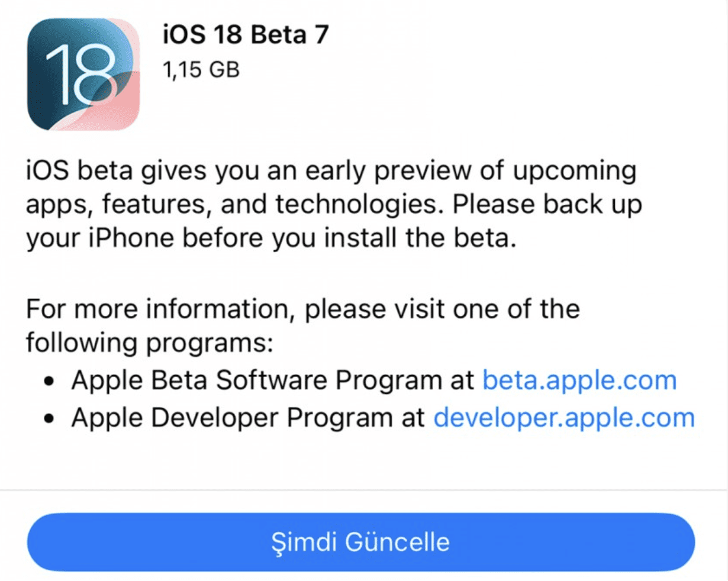Tap the iOS 18 app icon
This screenshot has width=728, height=581.
(83, 74)
